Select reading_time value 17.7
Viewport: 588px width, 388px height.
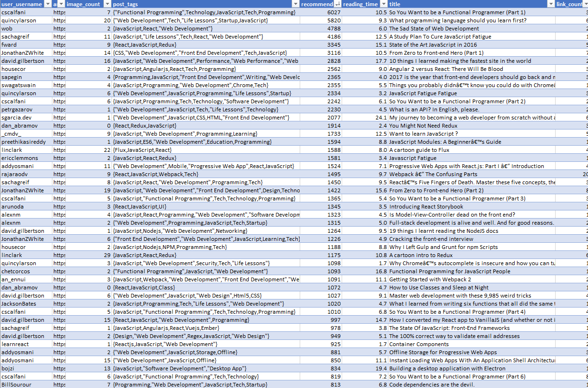[x=381, y=61]
